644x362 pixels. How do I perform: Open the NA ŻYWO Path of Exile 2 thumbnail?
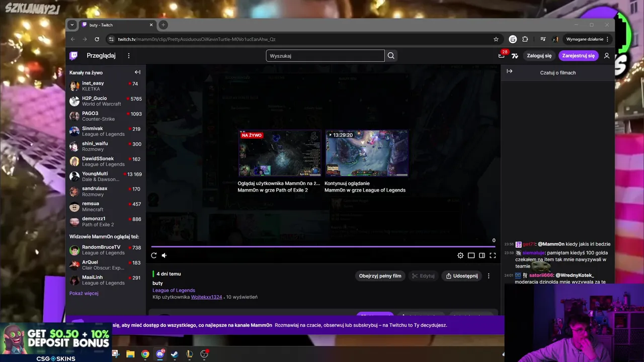click(x=280, y=153)
